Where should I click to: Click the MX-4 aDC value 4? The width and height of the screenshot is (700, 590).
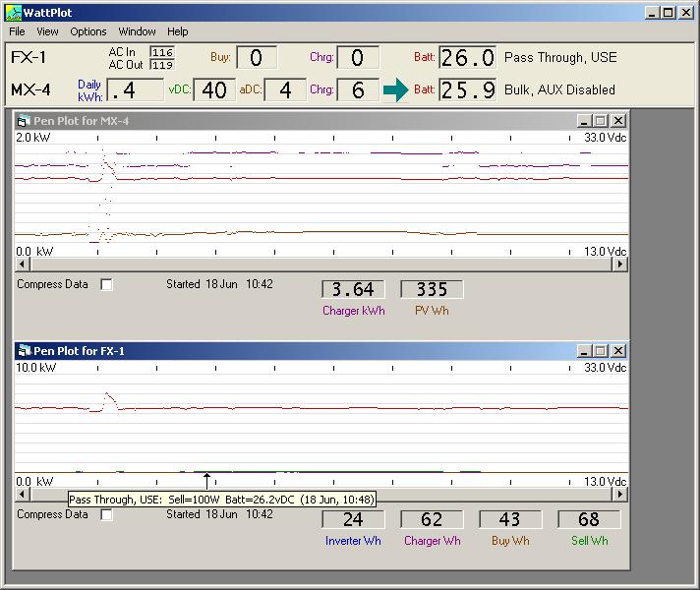click(285, 89)
